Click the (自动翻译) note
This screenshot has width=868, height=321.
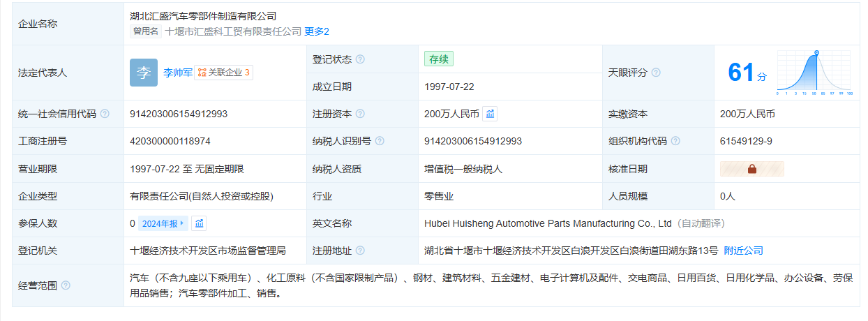(x=701, y=223)
